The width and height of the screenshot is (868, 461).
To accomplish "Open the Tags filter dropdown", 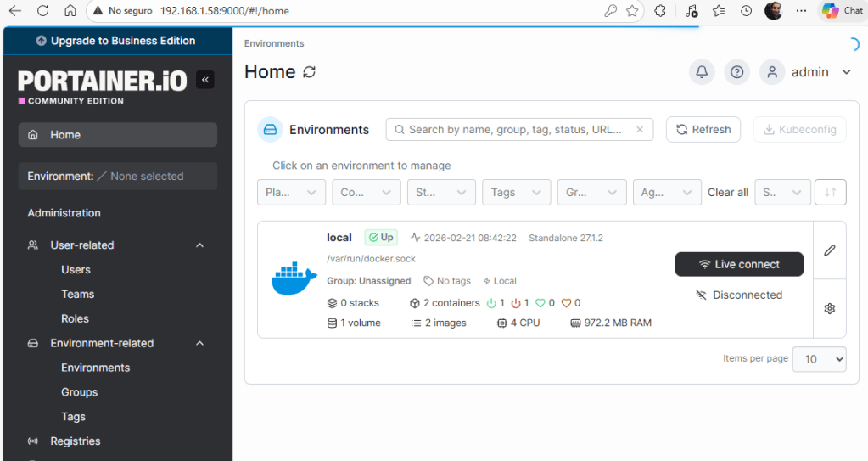I will pos(516,193).
